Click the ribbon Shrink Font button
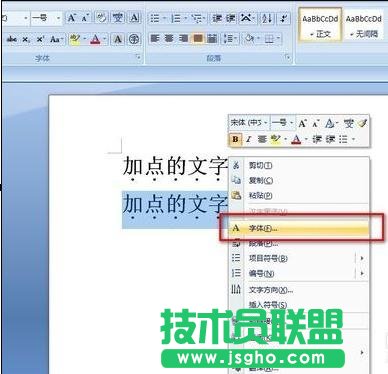 84,18
